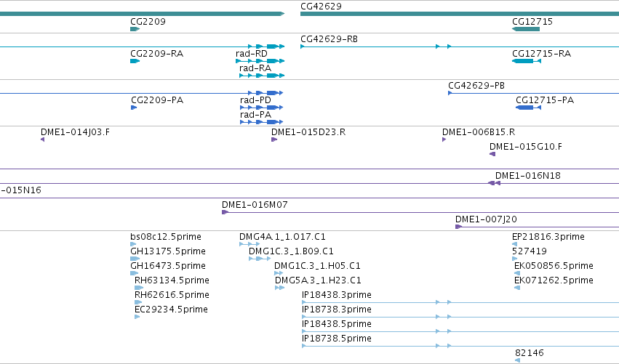Viewport: 619px width, 364px height.
Task: Click the GH13175.5prime EST glyph
Action: [135, 259]
